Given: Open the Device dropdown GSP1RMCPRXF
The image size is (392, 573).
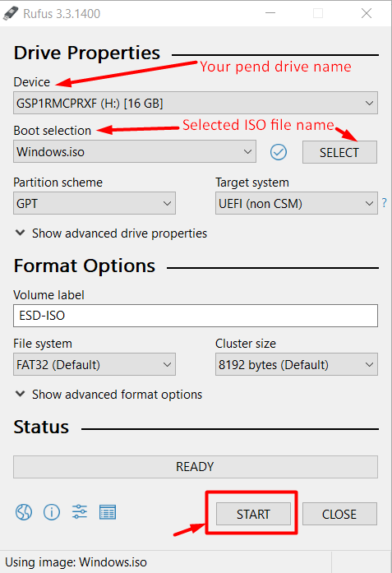Looking at the screenshot, I should [x=196, y=103].
